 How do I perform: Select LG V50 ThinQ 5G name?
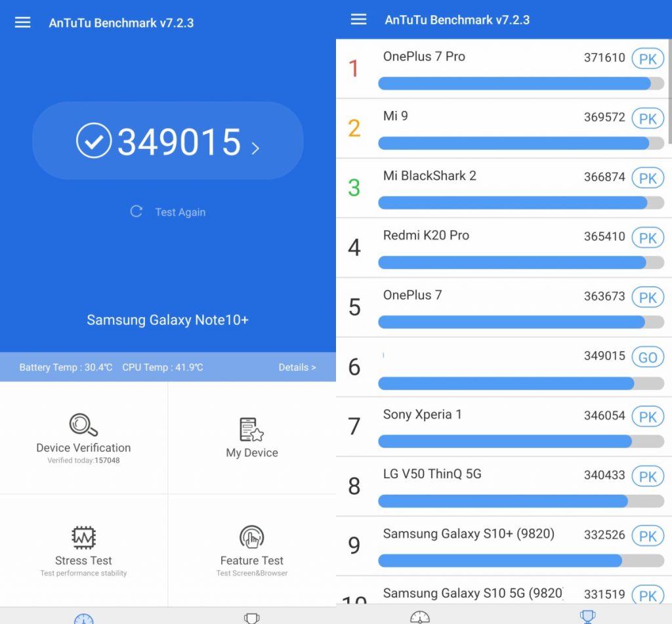pyautogui.click(x=432, y=474)
